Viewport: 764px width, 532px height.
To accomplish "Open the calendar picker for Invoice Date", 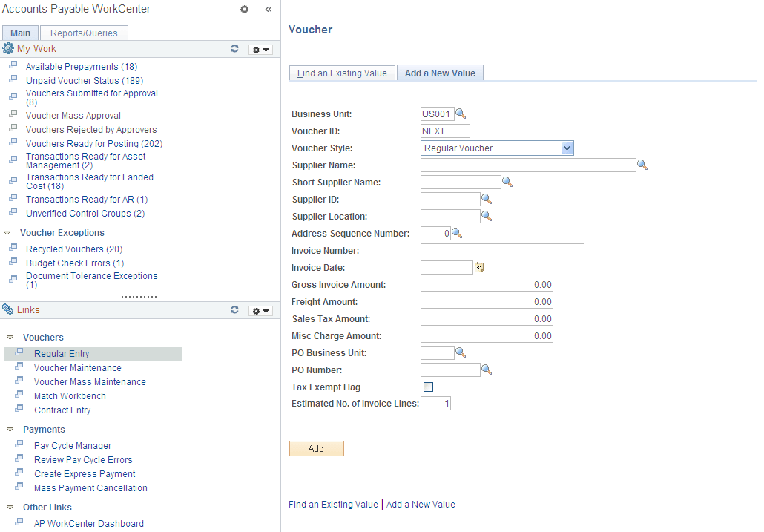I will click(x=478, y=267).
